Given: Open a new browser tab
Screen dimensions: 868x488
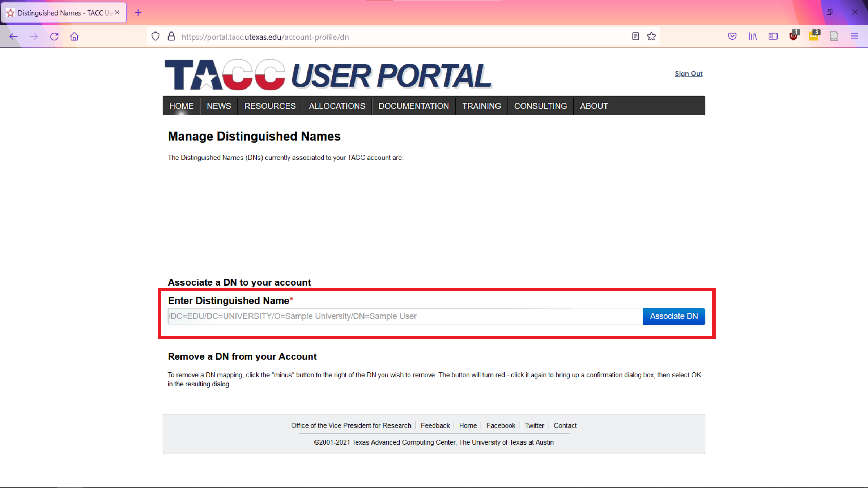Looking at the screenshot, I should pyautogui.click(x=138, y=13).
